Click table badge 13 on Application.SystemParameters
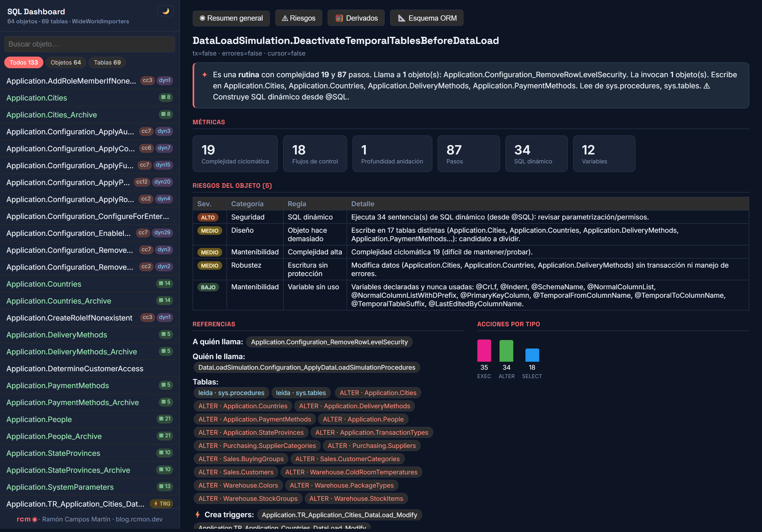Image resolution: width=762 pixels, height=532 pixels. (165, 486)
